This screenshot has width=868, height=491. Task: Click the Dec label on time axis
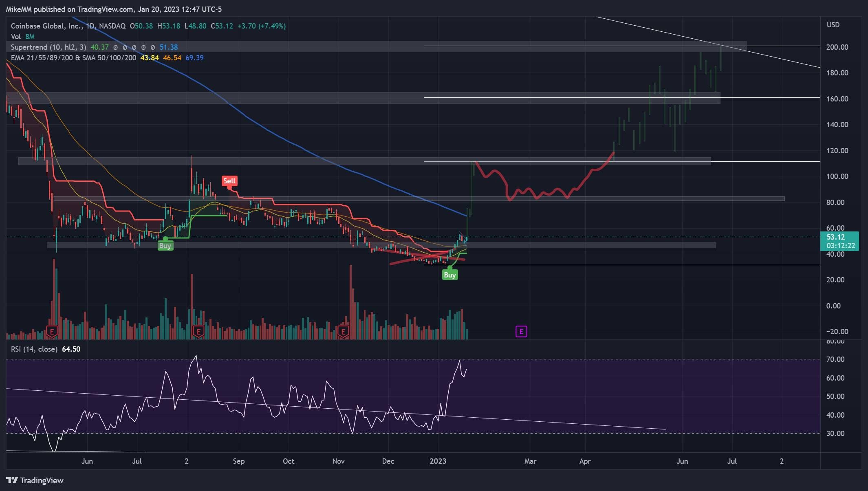pos(388,461)
